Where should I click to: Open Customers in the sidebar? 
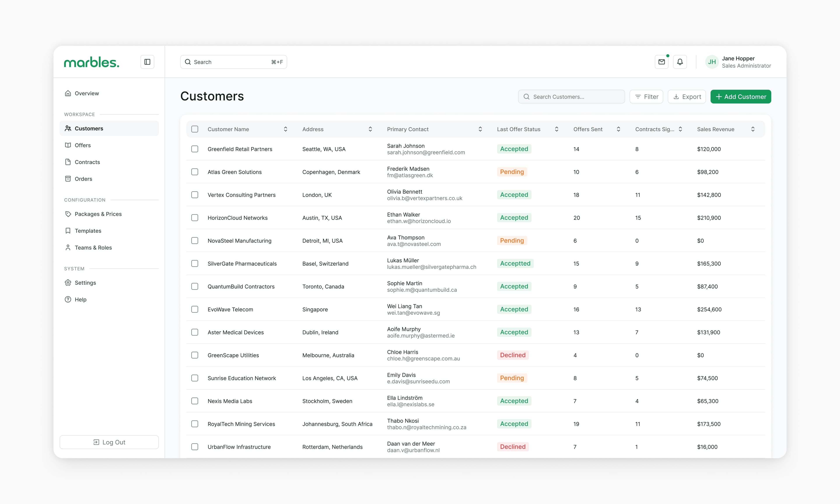point(109,128)
